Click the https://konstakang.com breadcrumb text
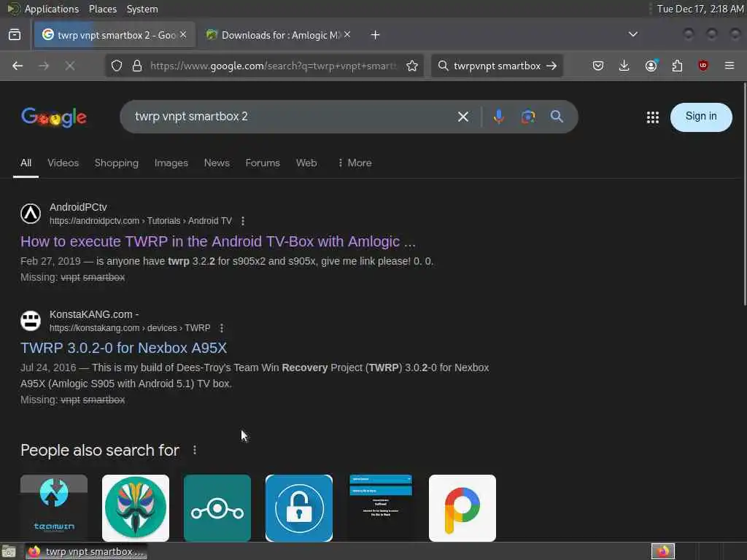This screenshot has width=747, height=560. coord(94,328)
